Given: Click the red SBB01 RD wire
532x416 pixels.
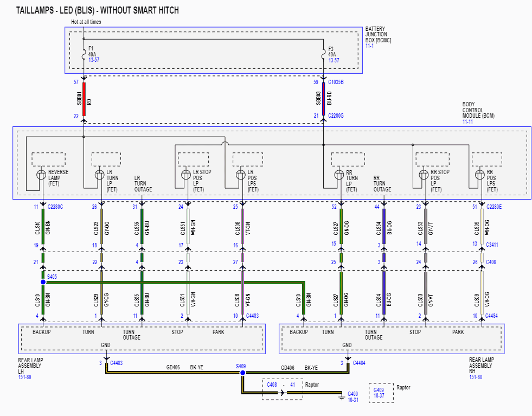Looking at the screenshot, I should coord(84,99).
